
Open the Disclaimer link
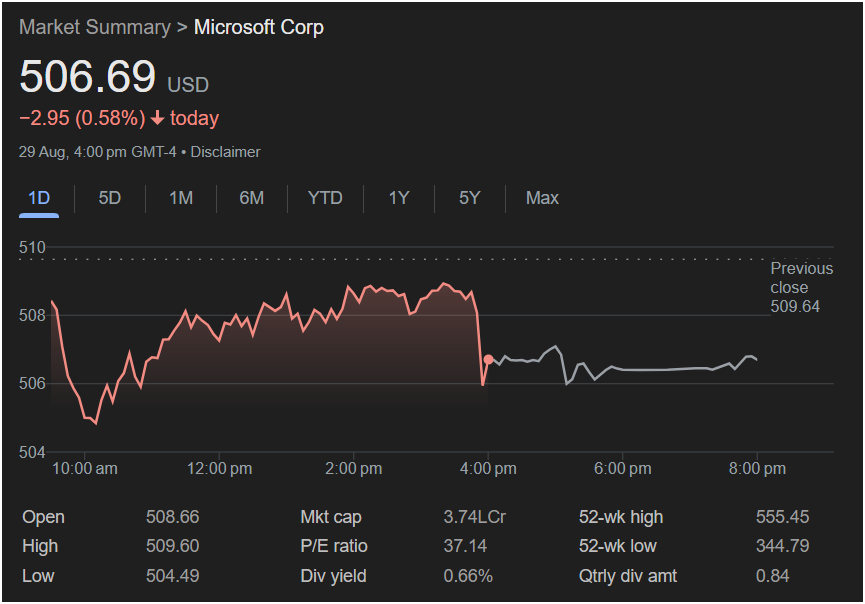pyautogui.click(x=225, y=152)
